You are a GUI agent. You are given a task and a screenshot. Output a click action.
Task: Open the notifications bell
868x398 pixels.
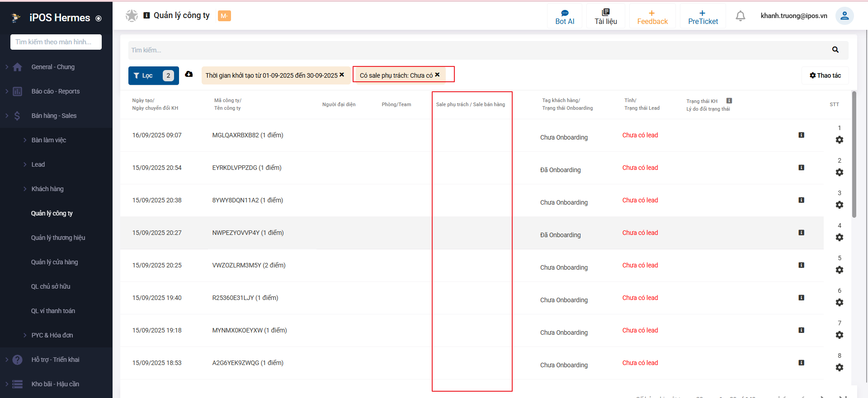point(741,16)
